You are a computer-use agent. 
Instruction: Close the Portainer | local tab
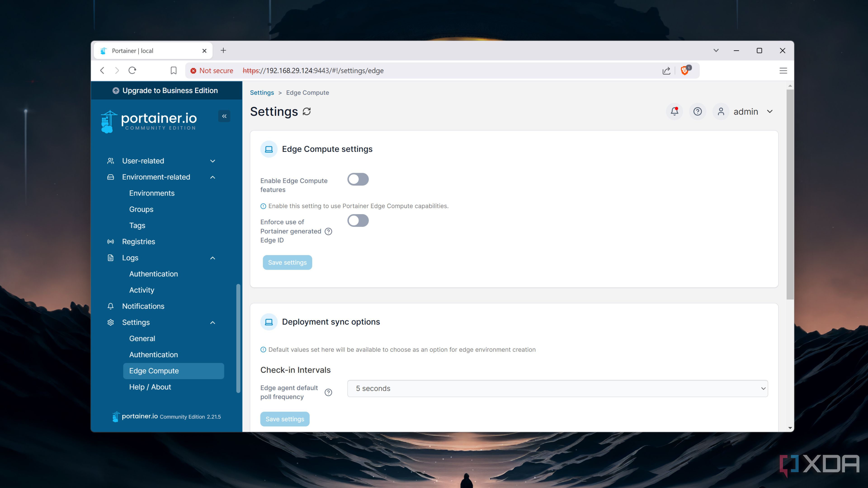point(204,51)
